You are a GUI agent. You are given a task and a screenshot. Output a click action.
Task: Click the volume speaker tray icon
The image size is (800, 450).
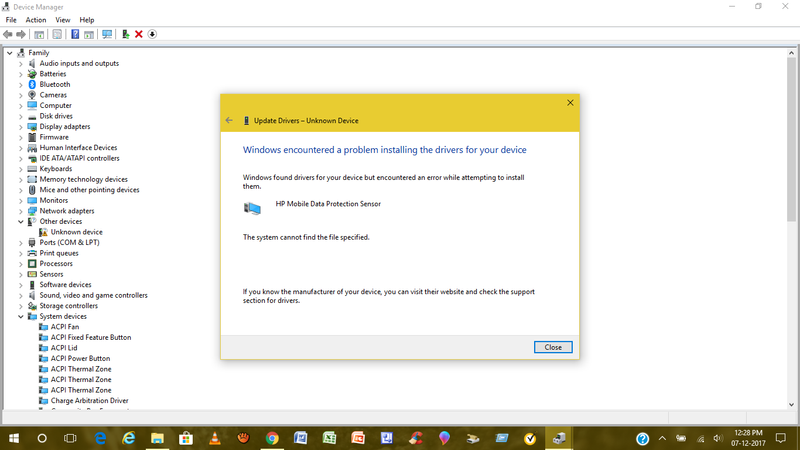(718, 438)
